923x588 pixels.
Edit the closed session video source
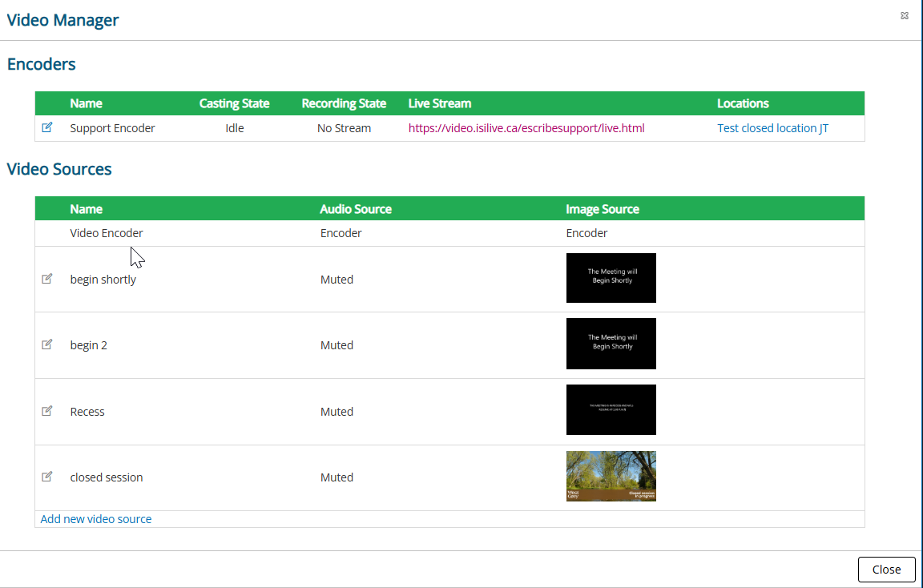tap(47, 477)
